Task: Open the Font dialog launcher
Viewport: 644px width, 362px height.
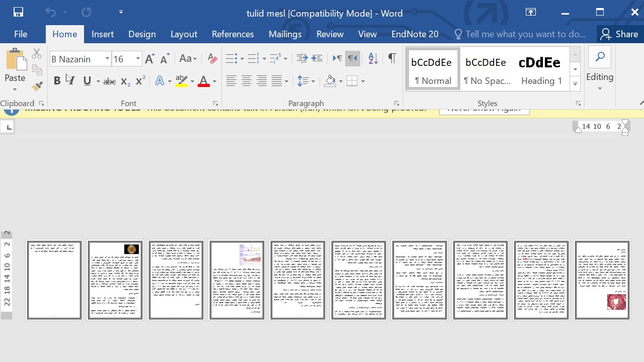Action: [x=216, y=104]
